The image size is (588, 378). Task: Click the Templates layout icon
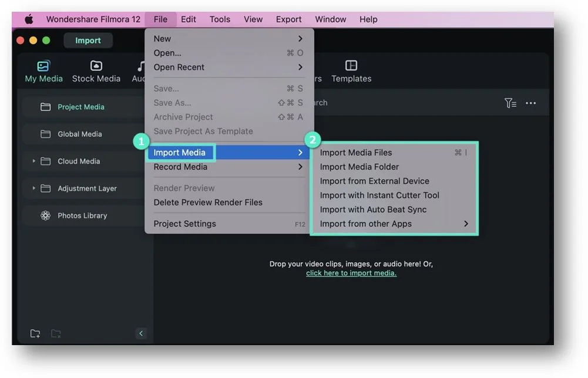[351, 66]
